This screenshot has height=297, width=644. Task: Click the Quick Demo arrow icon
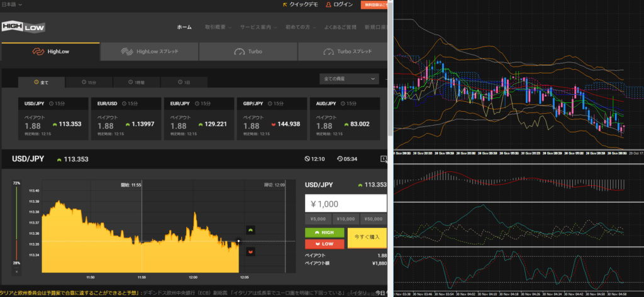[285, 4]
